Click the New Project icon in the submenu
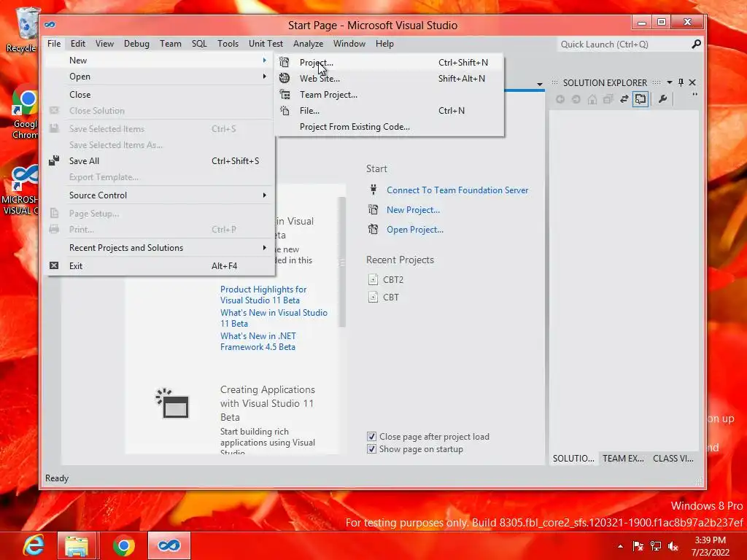Viewport: 747px width, 560px height. [285, 63]
